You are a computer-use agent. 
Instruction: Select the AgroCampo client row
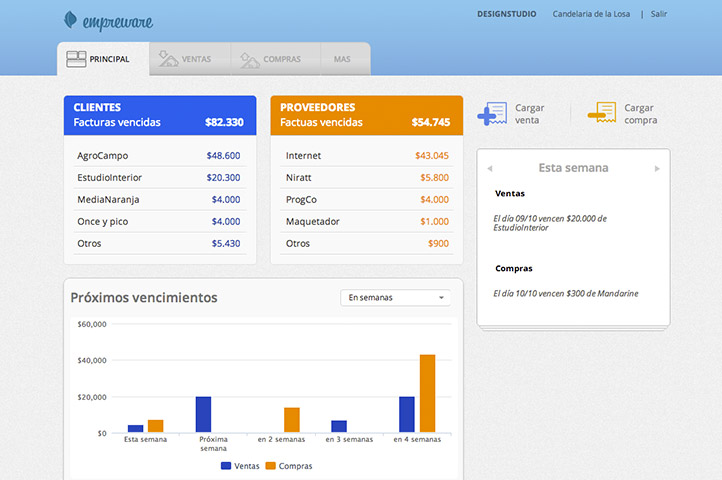point(159,156)
